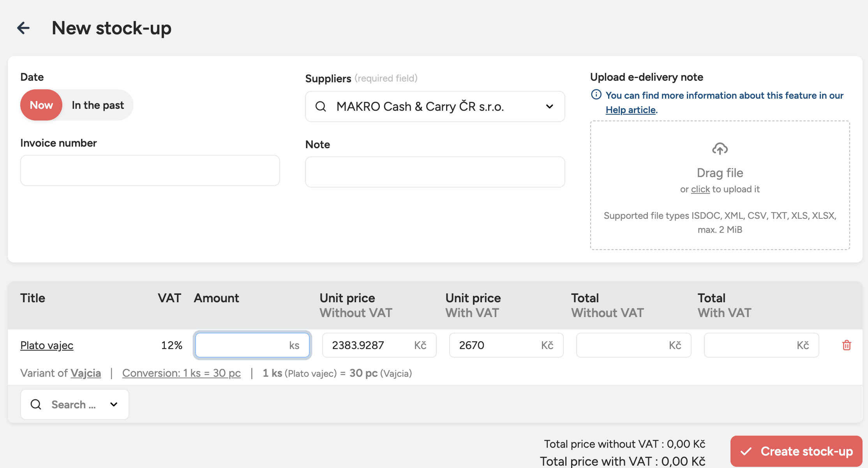Click the info icon beside the help text

pos(596,95)
